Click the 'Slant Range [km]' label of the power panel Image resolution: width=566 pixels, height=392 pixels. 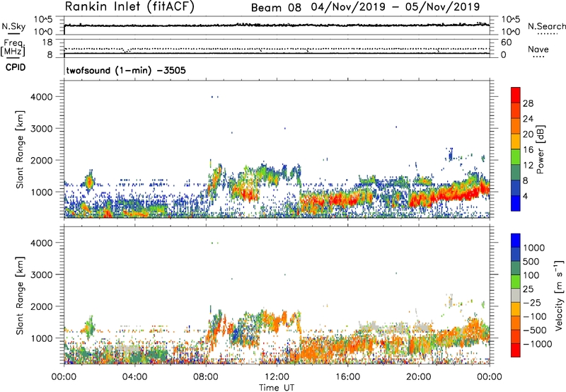point(20,149)
